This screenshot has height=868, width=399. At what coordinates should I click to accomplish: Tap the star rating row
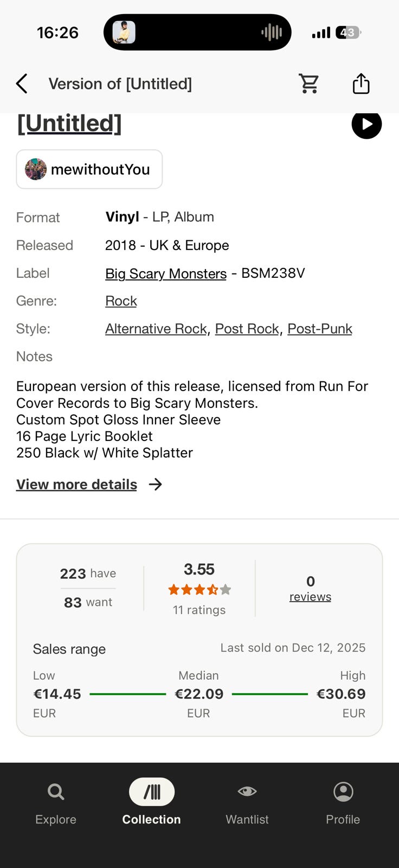pos(200,590)
